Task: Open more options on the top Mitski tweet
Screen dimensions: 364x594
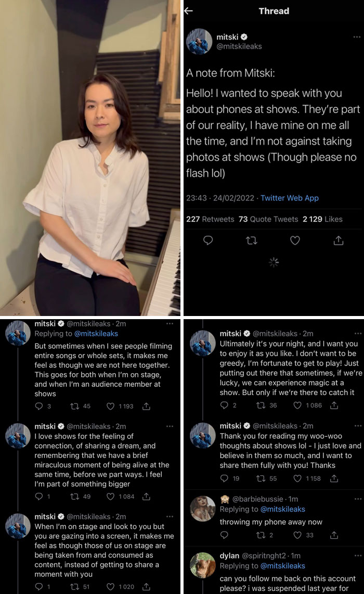Action: tap(357, 36)
